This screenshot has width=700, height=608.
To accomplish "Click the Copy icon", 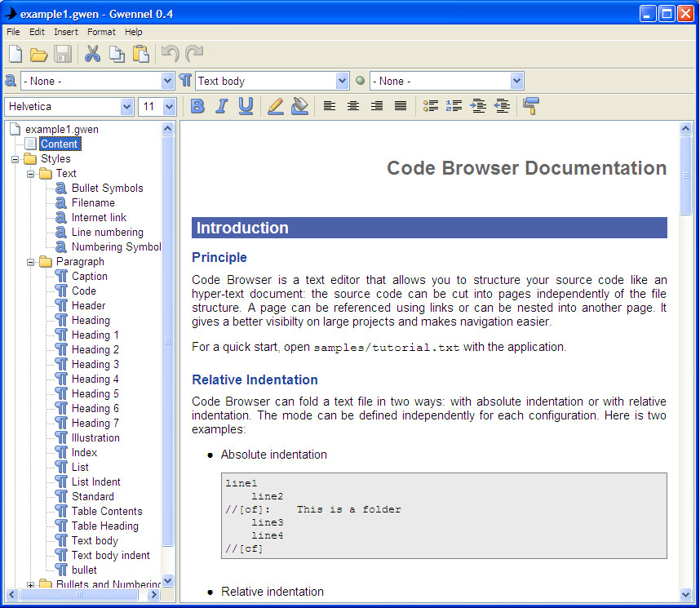I will 117,54.
